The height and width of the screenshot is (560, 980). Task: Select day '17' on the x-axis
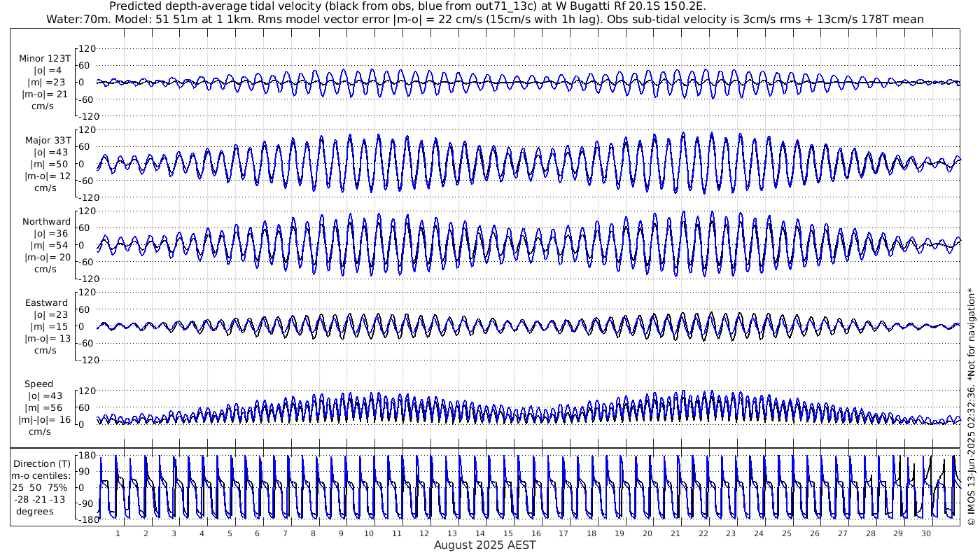pos(564,533)
